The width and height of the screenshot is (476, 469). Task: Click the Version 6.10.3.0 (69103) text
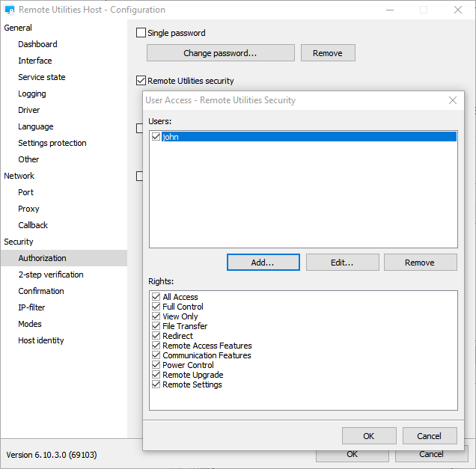click(52, 455)
